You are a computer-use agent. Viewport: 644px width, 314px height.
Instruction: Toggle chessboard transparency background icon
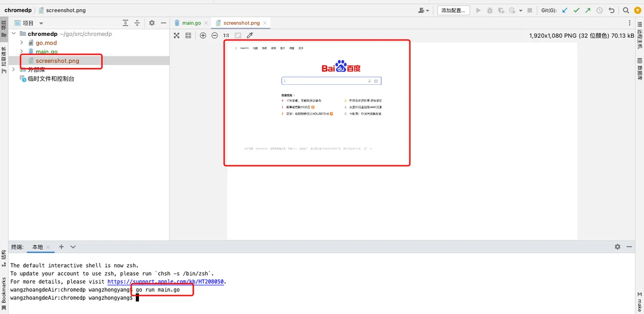pos(176,35)
